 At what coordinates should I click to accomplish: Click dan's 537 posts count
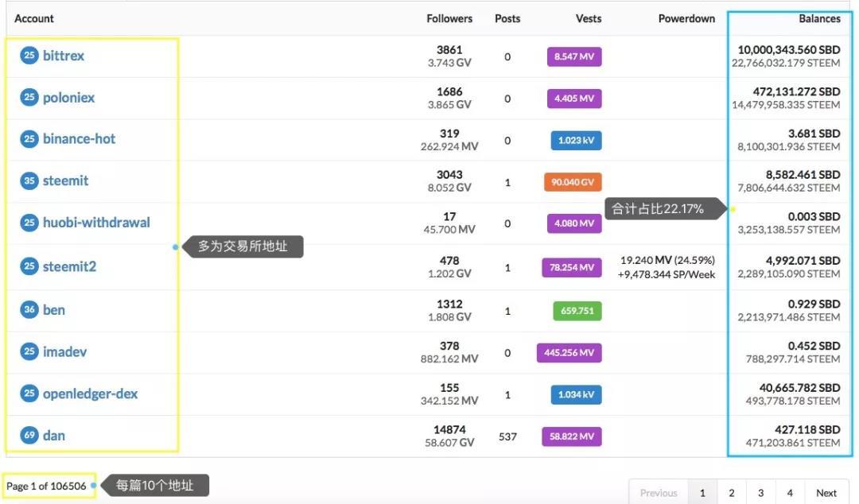507,436
